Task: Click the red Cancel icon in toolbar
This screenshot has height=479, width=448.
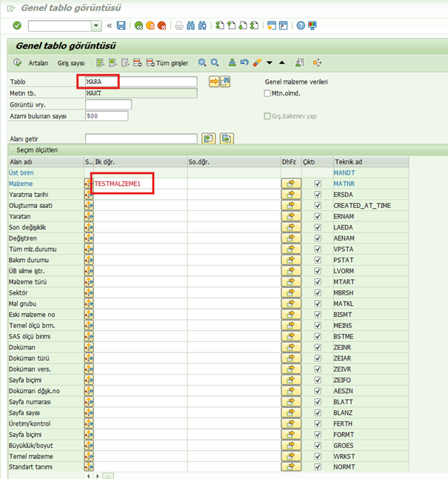Action: click(161, 25)
